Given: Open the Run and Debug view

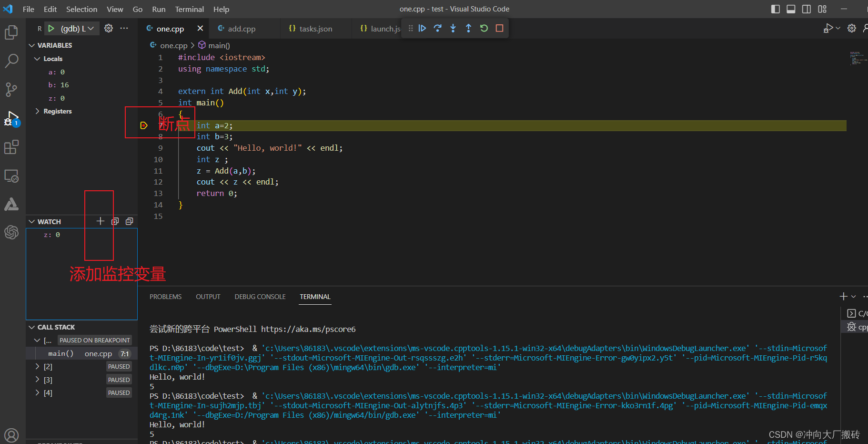Looking at the screenshot, I should [x=11, y=119].
